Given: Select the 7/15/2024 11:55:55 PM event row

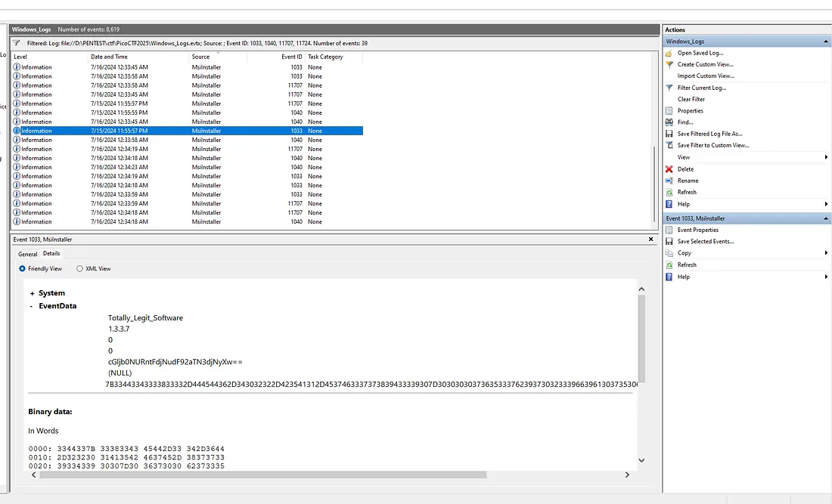Looking at the screenshot, I should 188,113.
